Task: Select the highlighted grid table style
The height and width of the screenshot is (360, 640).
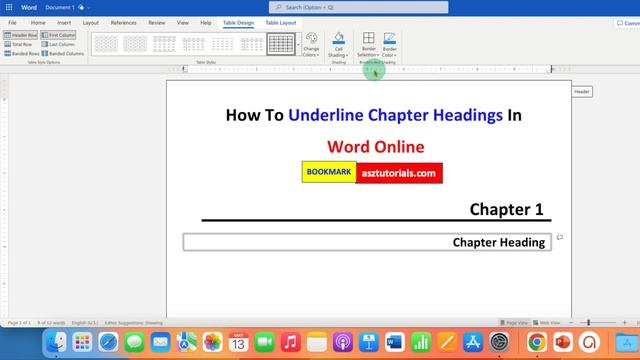Action: point(281,44)
